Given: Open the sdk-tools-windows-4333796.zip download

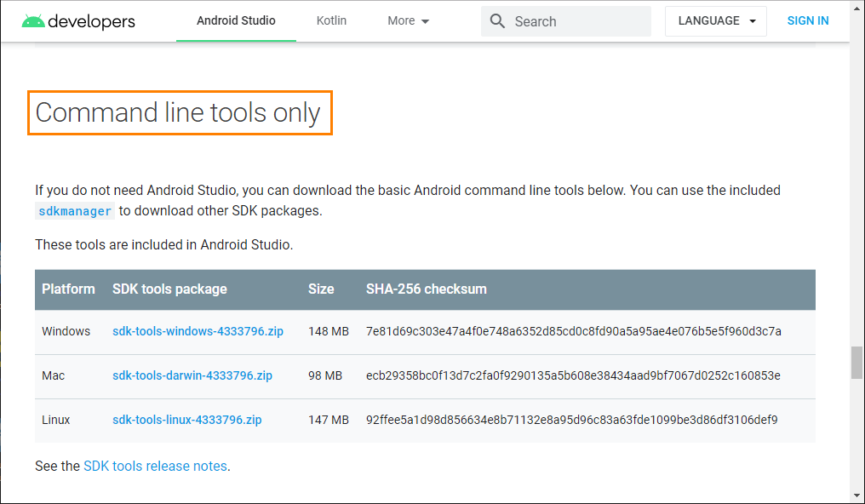Looking at the screenshot, I should [x=198, y=331].
